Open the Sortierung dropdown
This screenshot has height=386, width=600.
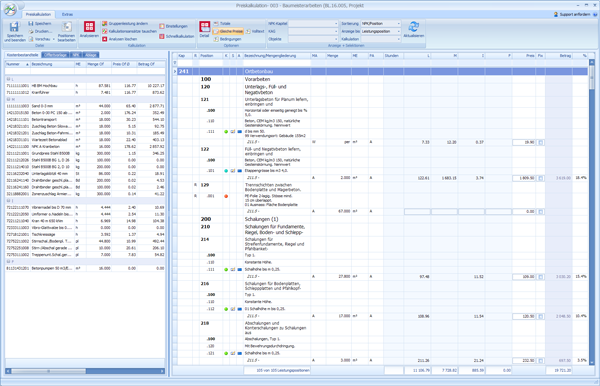(381, 24)
